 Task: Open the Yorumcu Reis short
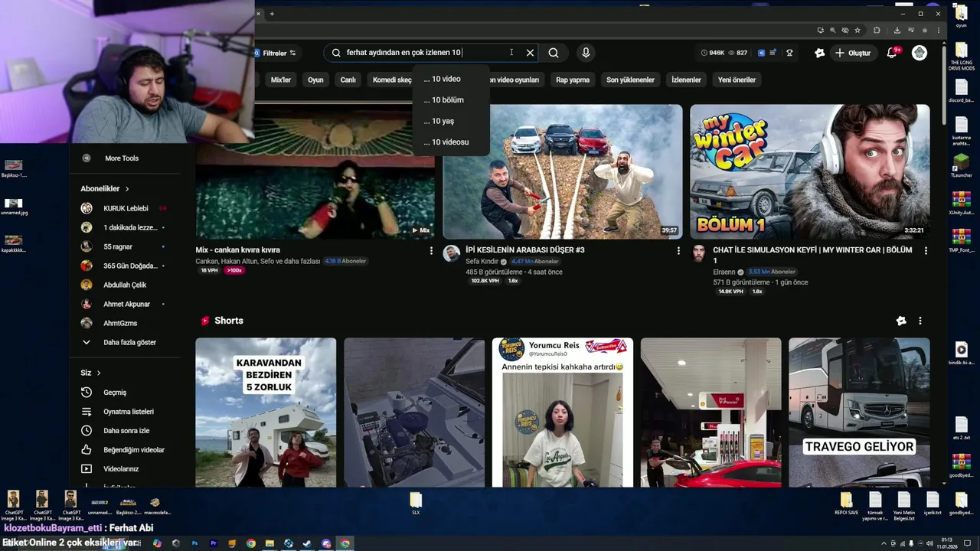tap(563, 412)
